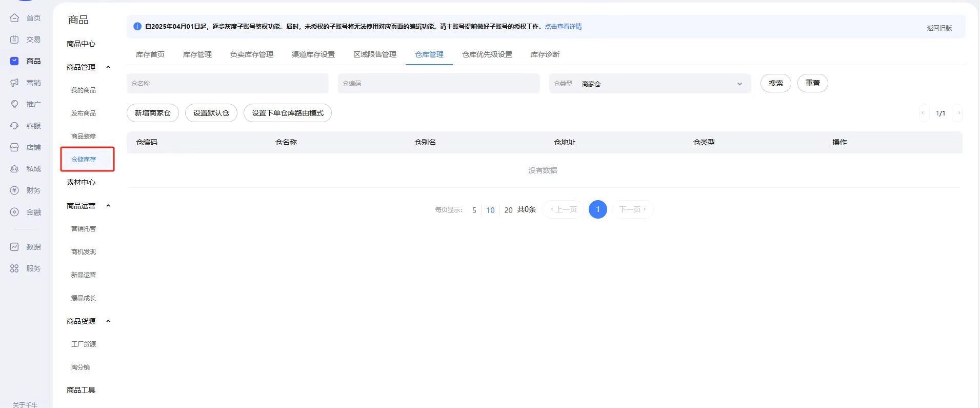The height and width of the screenshot is (408, 980).
Task: Collapse the 商品管理 menu group
Action: [108, 67]
